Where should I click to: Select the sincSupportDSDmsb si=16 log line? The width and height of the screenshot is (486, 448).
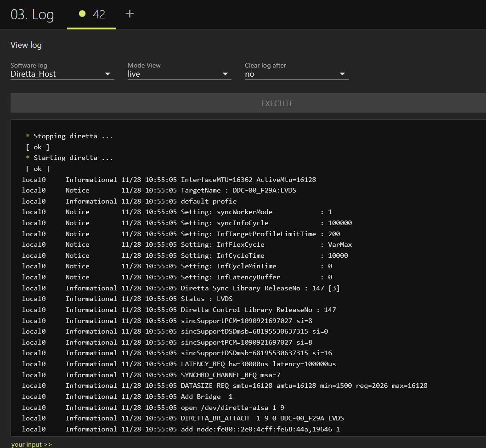coord(177,353)
